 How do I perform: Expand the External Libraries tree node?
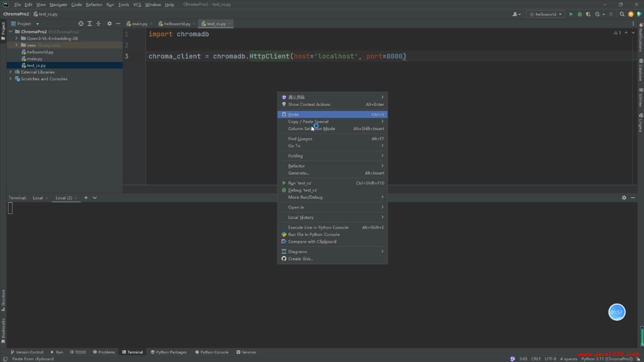10,72
